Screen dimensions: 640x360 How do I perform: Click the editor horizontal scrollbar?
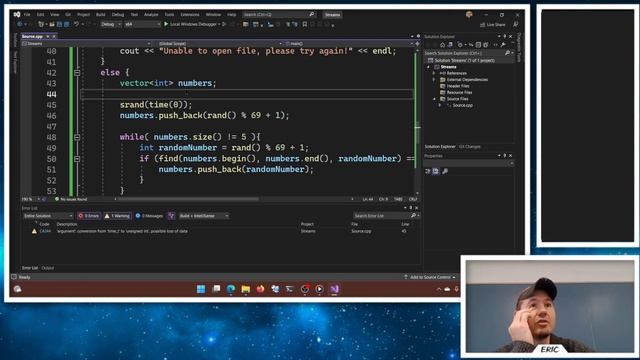pyautogui.click(x=188, y=199)
